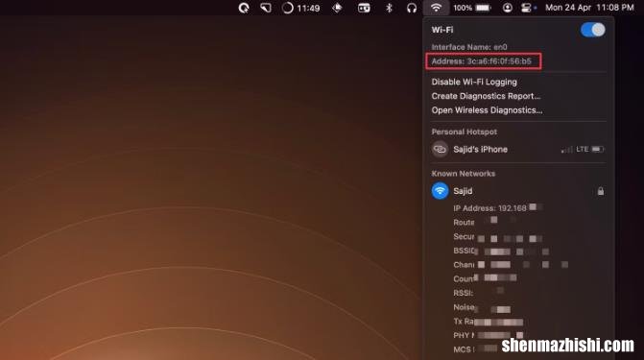Click the blue Wi-Fi icon beside Sajid
The height and width of the screenshot is (360, 644).
(x=440, y=191)
